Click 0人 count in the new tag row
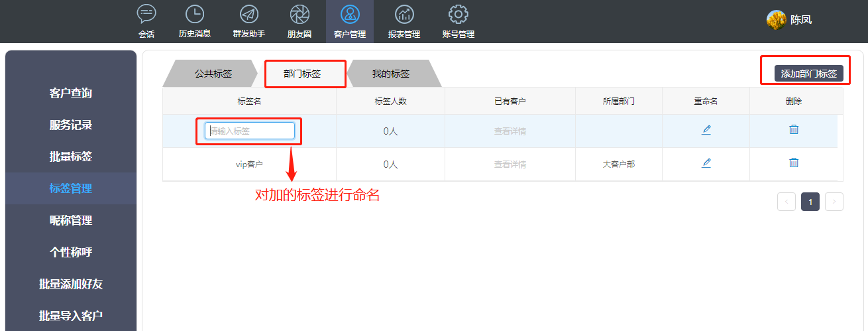Screen dimensions: 868x331 [x=391, y=131]
